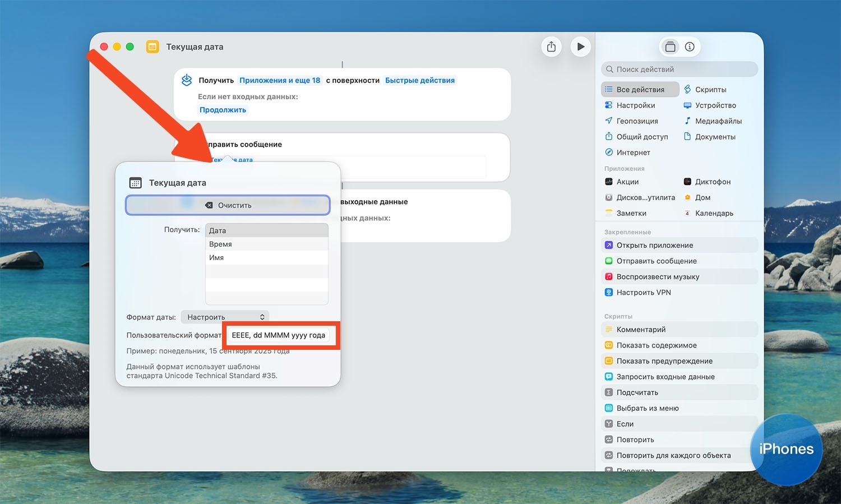This screenshot has height=504, width=841.
Task: Open the Calendar app actions
Action: pyautogui.click(x=714, y=213)
